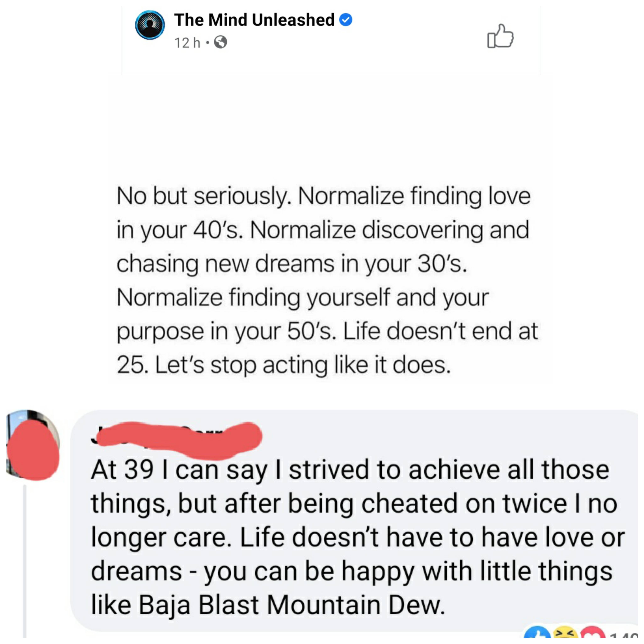Click "after being cheated on twice" comment line

pyautogui.click(x=353, y=503)
